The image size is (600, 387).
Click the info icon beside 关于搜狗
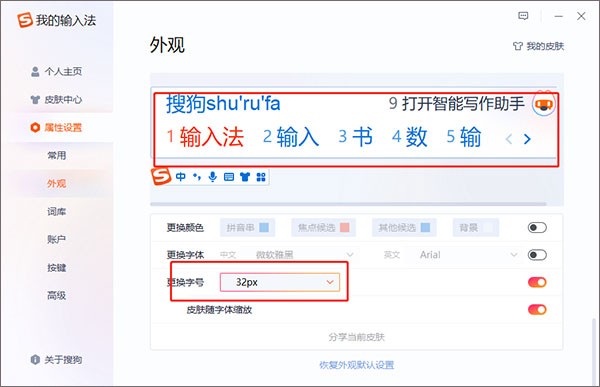pyautogui.click(x=35, y=360)
